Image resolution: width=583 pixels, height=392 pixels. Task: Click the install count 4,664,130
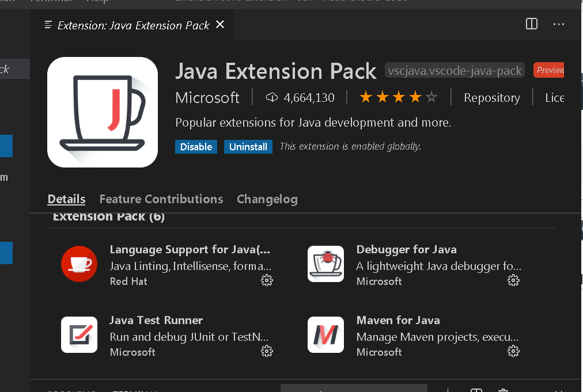[309, 98]
